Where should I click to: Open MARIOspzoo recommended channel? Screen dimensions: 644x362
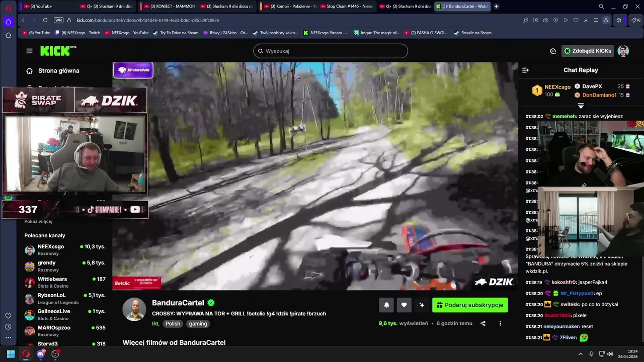coord(65,330)
